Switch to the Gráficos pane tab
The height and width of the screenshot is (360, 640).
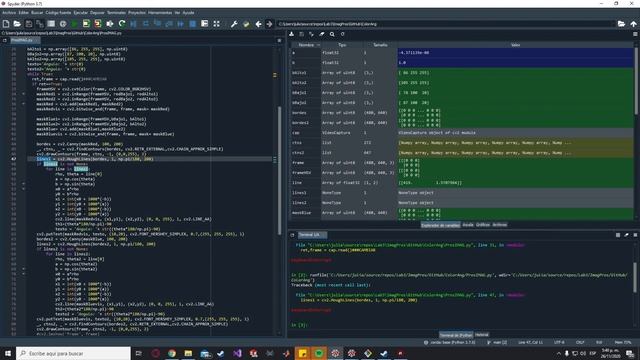point(483,225)
